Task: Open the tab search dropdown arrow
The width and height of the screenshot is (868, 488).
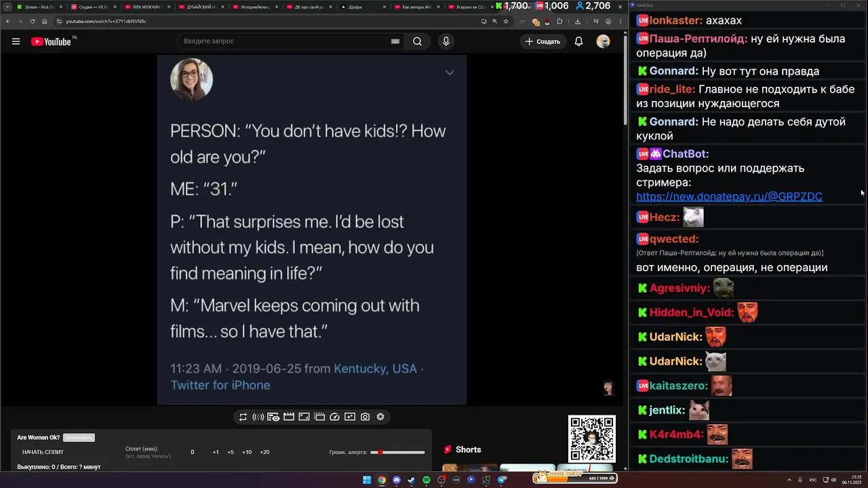Action: (x=7, y=7)
